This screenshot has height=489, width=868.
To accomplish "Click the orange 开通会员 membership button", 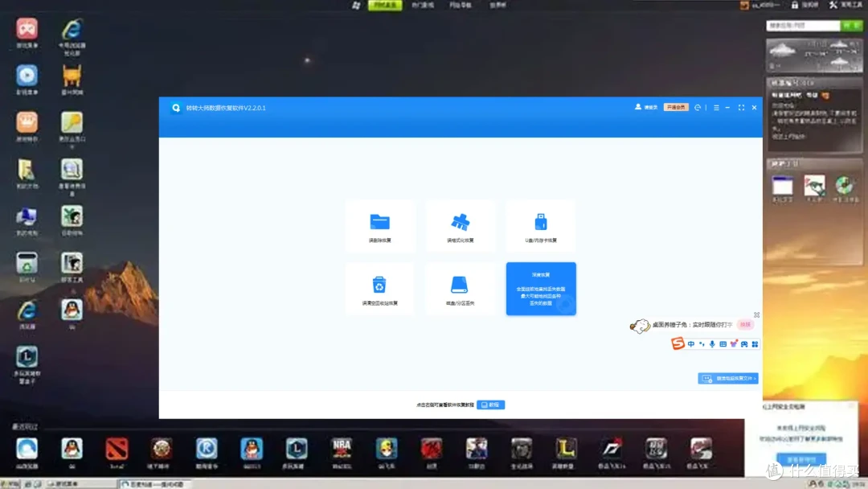I will coord(676,108).
